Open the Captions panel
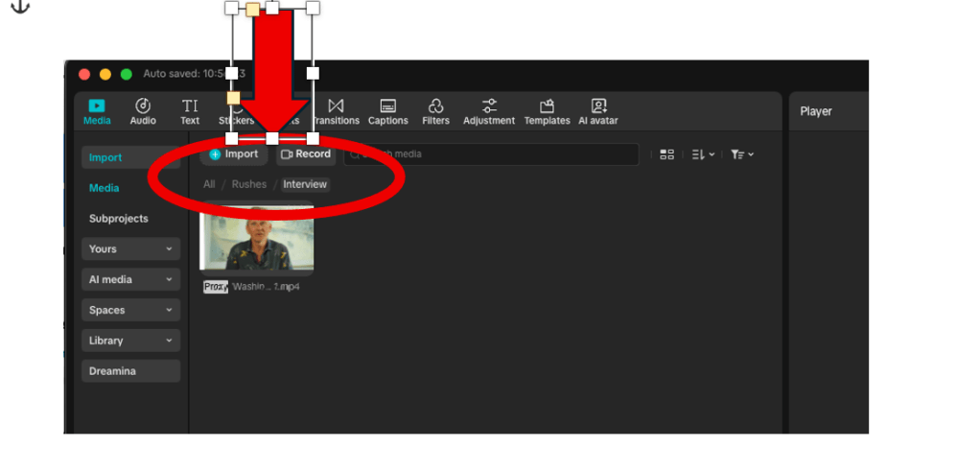 388,111
